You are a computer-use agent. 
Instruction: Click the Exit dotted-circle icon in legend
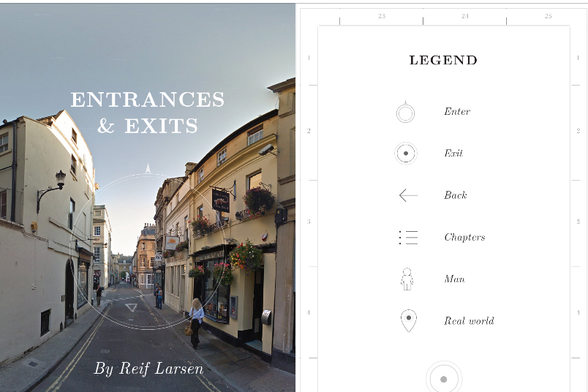[x=406, y=154]
